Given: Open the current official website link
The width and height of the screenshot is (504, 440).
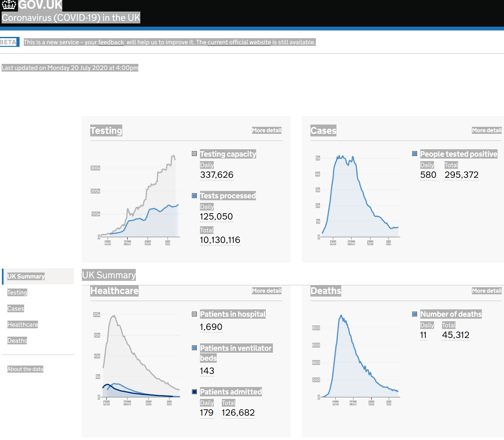Looking at the screenshot, I should [x=239, y=42].
